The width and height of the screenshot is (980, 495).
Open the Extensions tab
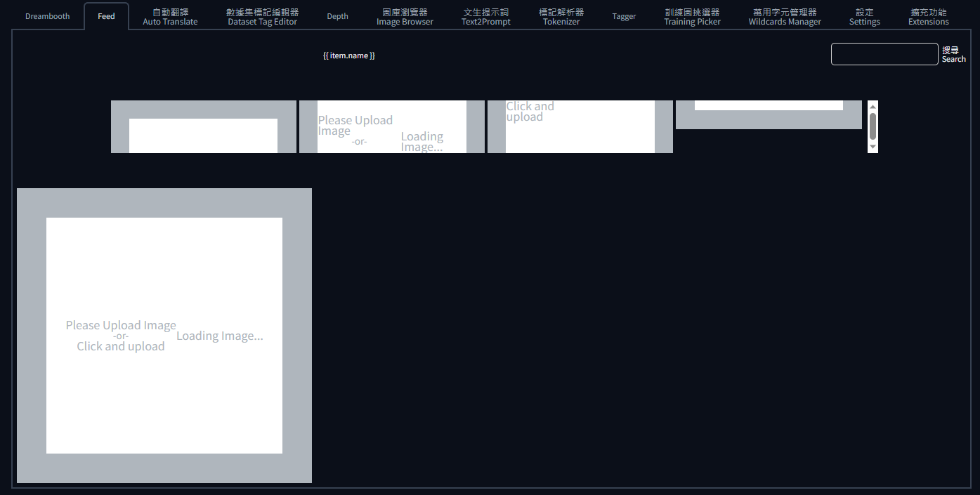(x=928, y=15)
